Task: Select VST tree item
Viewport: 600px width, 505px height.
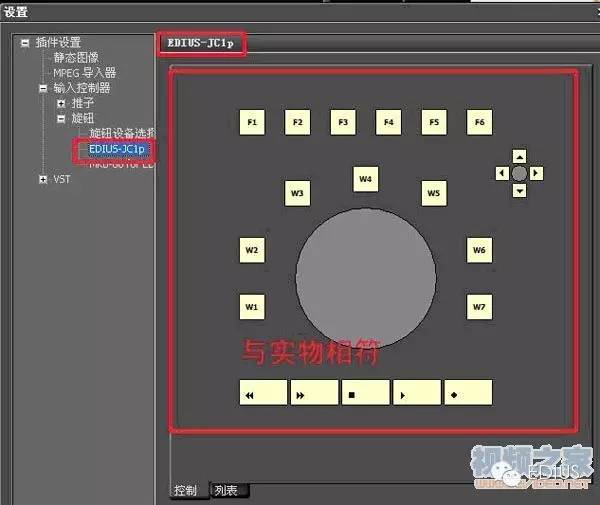Action: click(62, 179)
